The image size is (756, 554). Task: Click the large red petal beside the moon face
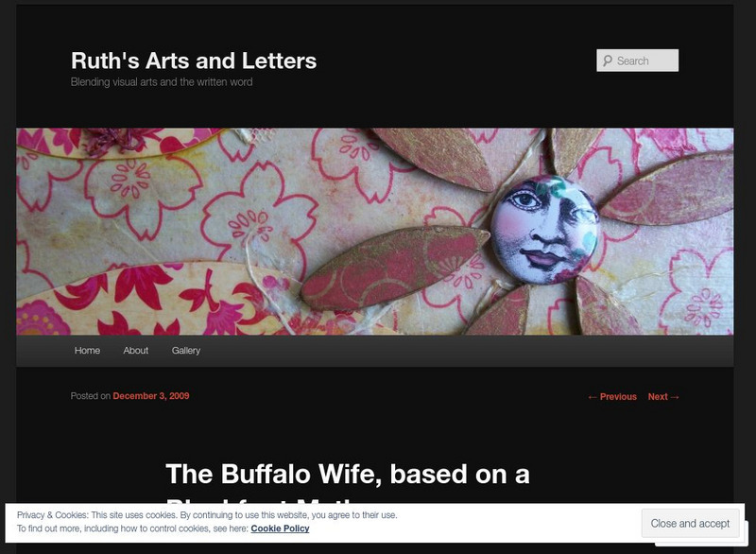394,268
